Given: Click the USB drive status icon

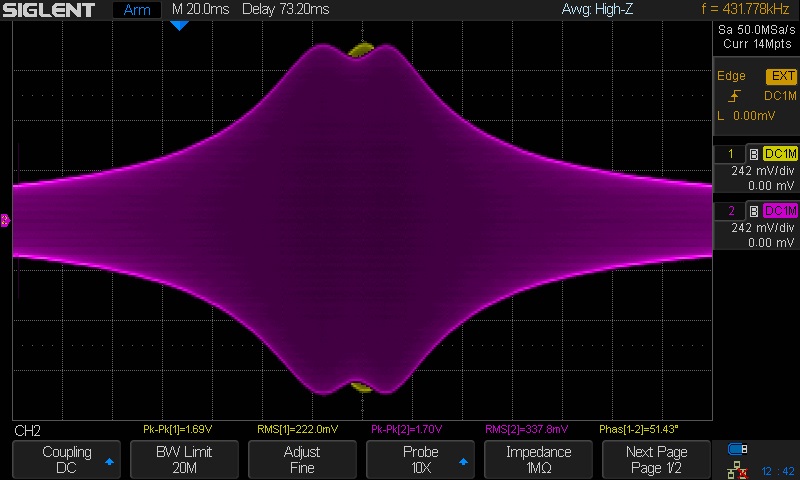Looking at the screenshot, I should click(x=738, y=448).
